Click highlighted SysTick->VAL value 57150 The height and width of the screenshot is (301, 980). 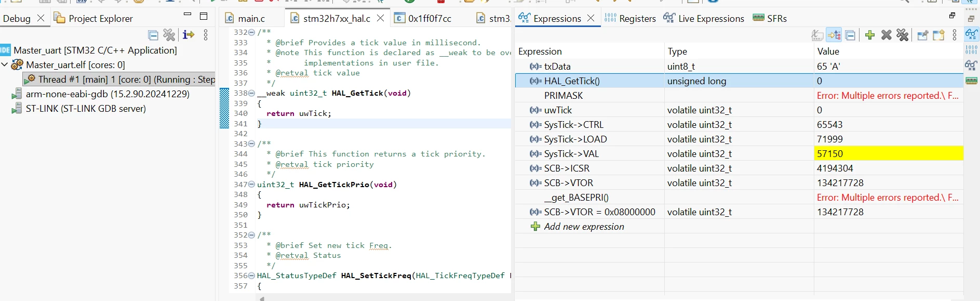point(888,153)
